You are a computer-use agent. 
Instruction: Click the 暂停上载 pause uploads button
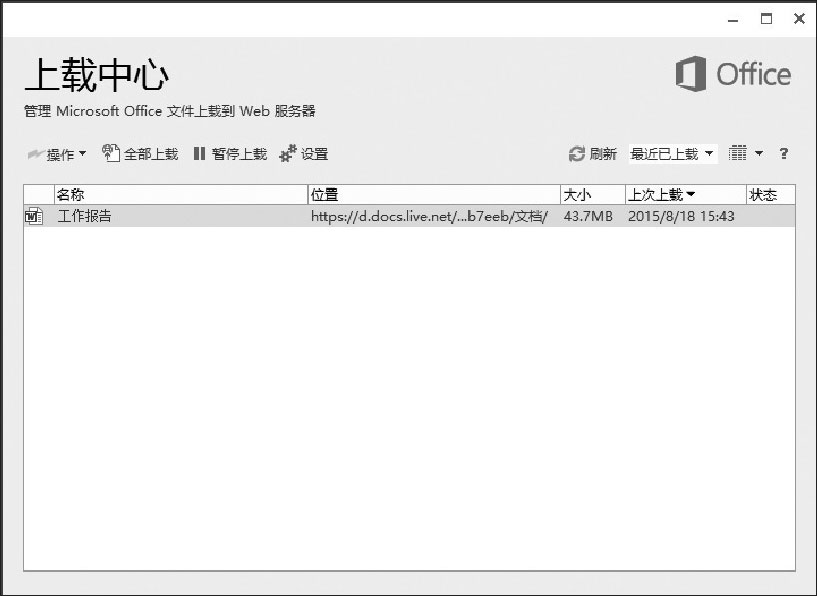coord(230,154)
